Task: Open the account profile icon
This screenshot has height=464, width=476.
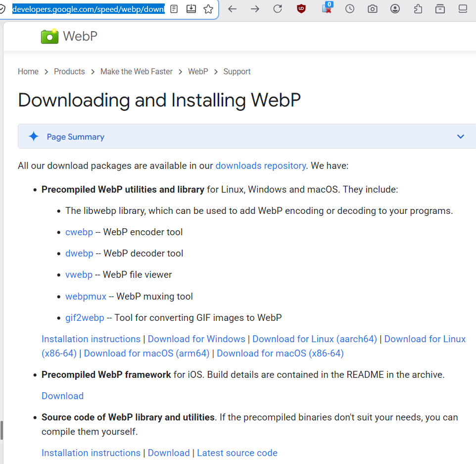Action: (x=395, y=9)
